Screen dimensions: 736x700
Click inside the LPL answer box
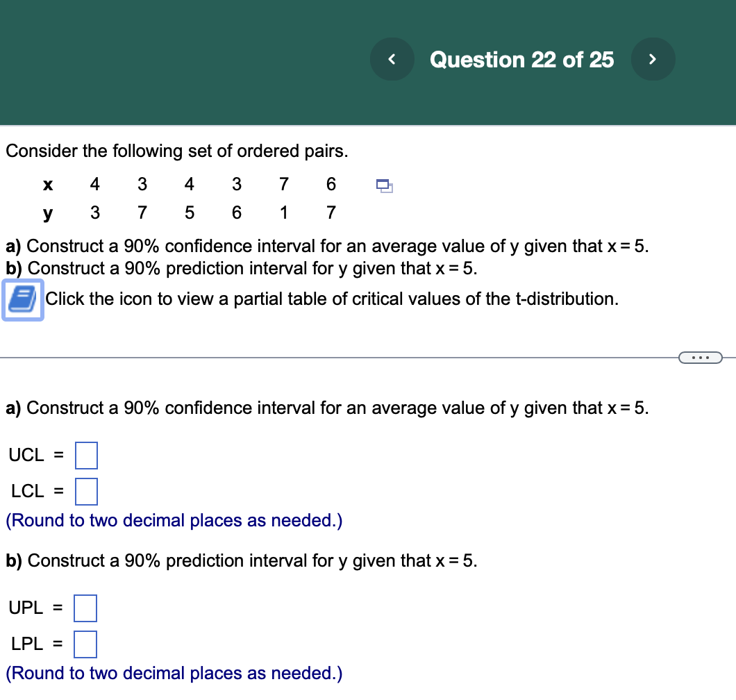pos(85,644)
